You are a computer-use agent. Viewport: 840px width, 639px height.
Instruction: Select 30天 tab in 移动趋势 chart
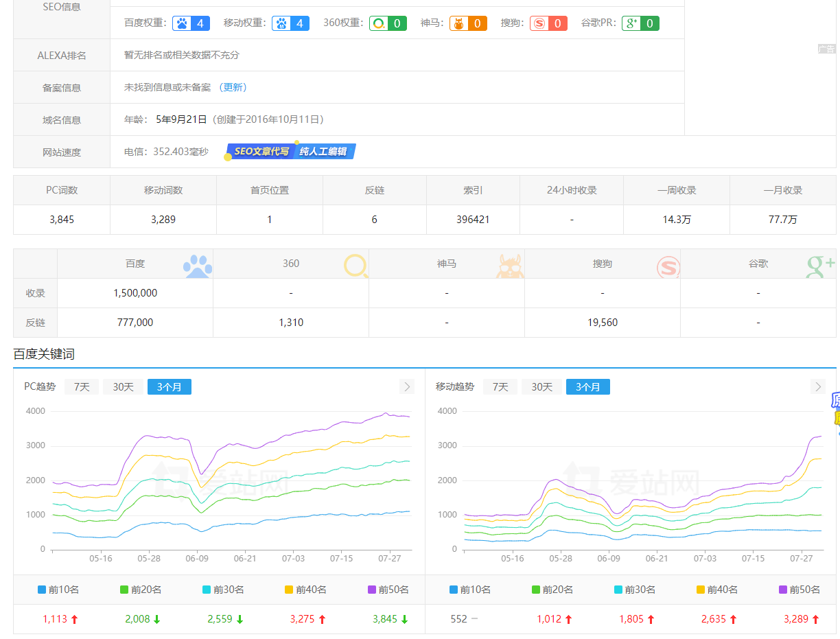point(541,387)
